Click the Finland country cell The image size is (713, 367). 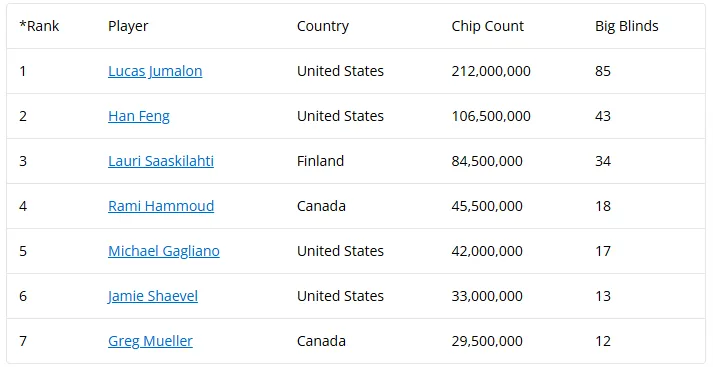click(320, 161)
